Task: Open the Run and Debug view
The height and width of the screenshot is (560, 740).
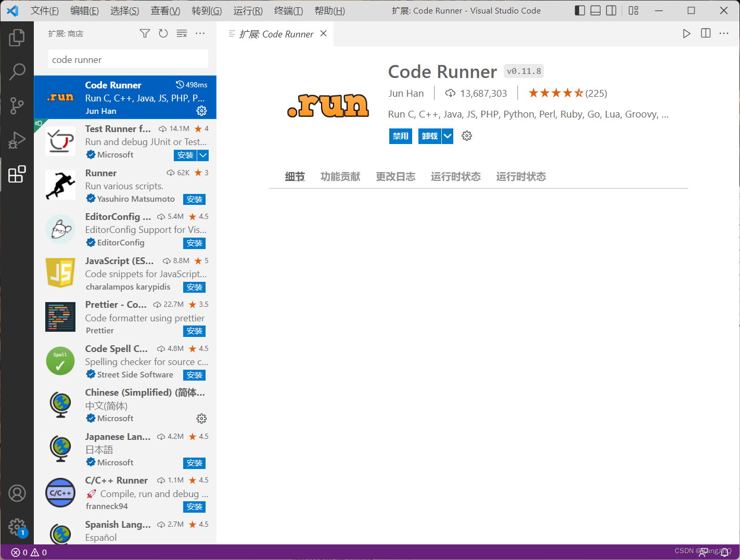Action: (x=17, y=140)
